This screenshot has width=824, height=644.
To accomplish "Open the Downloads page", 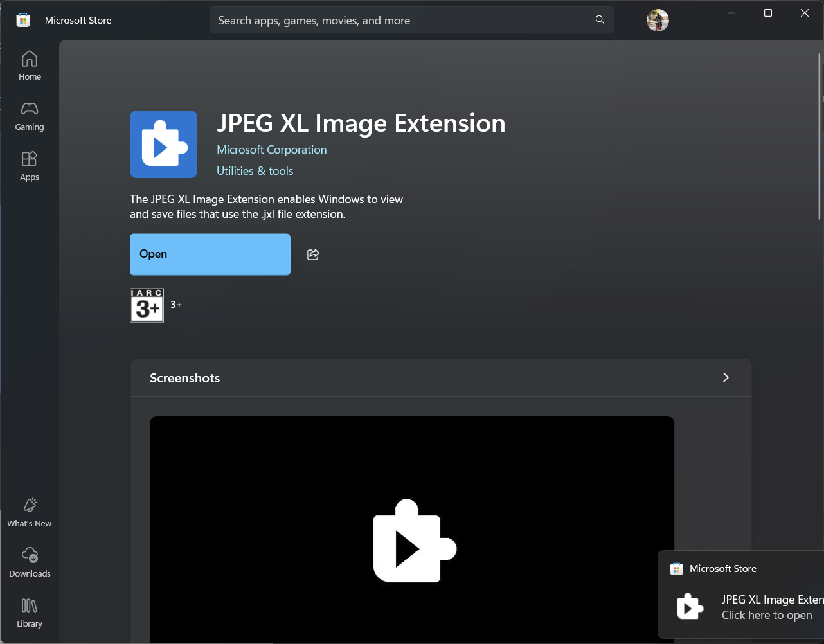I will pyautogui.click(x=30, y=562).
